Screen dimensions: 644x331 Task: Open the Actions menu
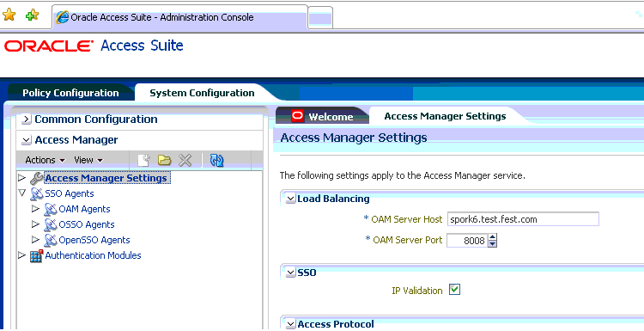(46, 160)
